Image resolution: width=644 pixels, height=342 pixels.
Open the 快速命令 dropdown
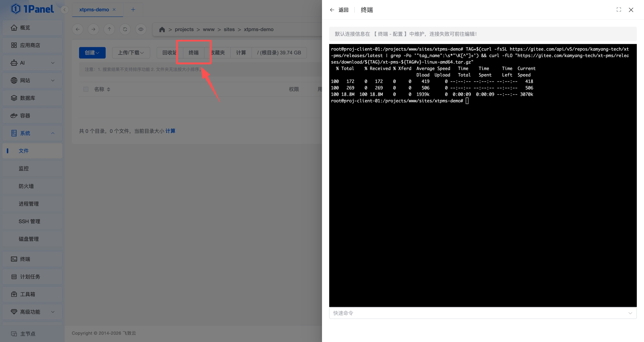(483, 313)
